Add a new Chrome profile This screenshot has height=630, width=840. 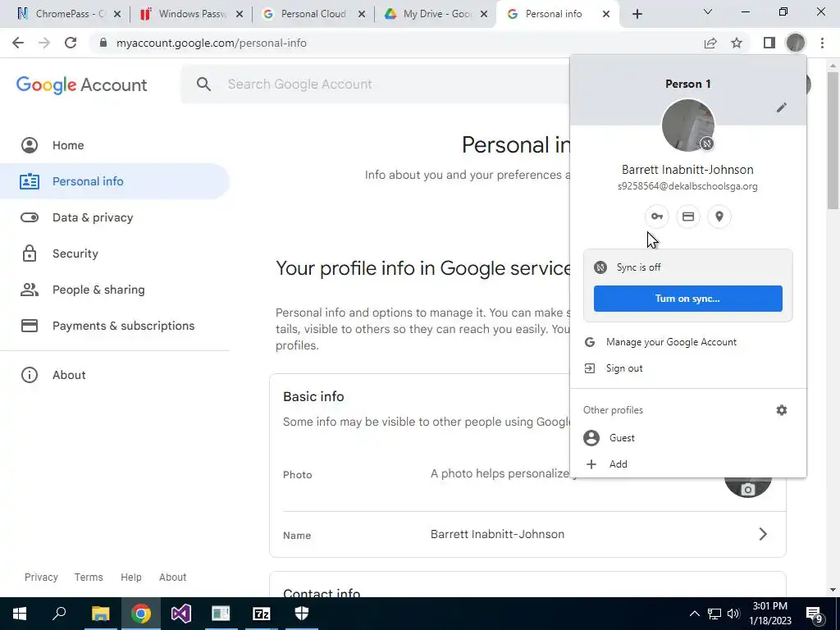(688, 464)
